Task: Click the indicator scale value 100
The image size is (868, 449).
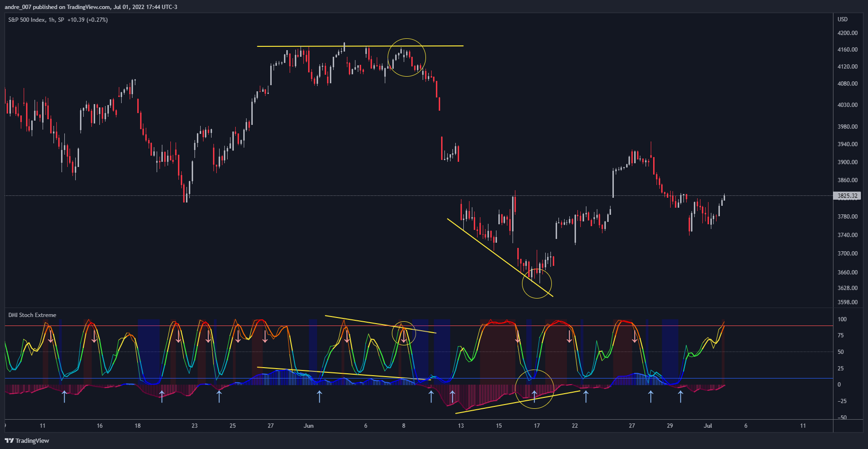Action: pos(842,319)
